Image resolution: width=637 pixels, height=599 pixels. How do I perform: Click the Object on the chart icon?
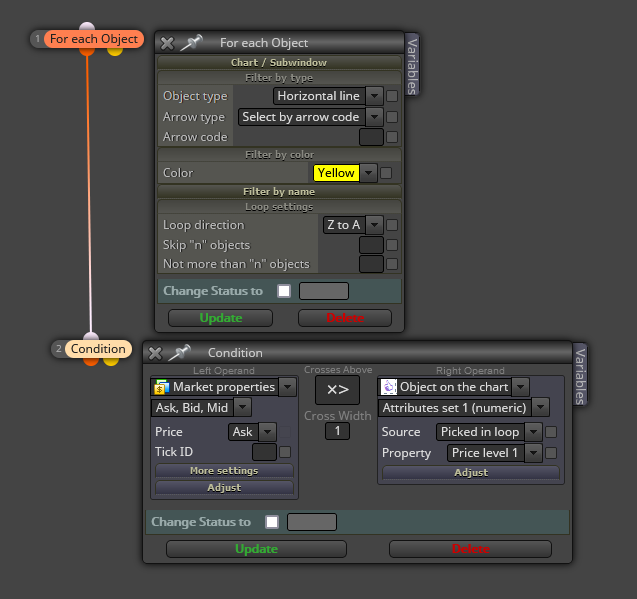pos(389,387)
